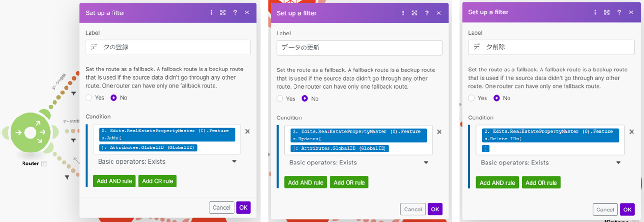The image size is (644, 222).
Task: Remove condition with Features.Adds mapping
Action: (248, 131)
